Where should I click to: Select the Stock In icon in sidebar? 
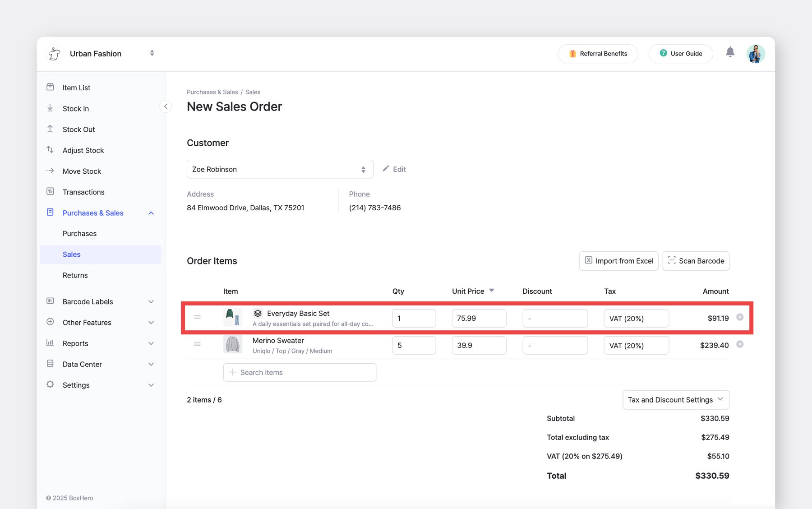(50, 108)
